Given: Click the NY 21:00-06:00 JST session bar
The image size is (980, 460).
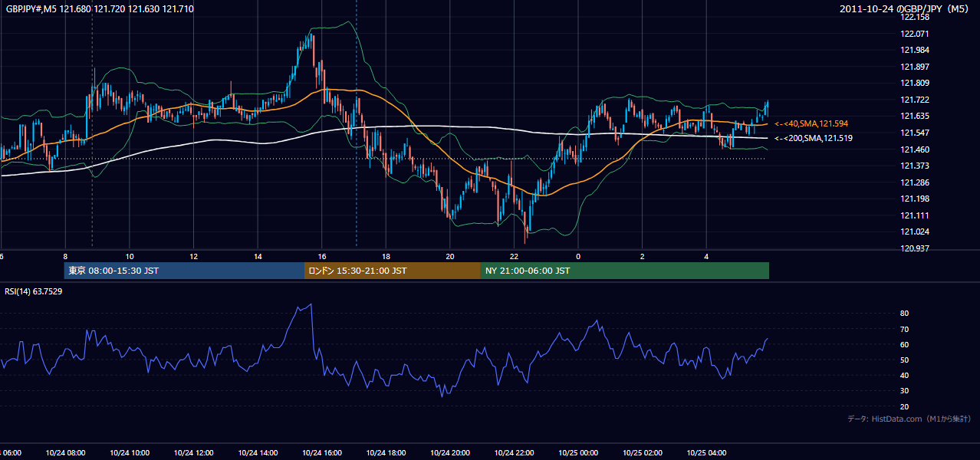Looking at the screenshot, I should coord(625,271).
